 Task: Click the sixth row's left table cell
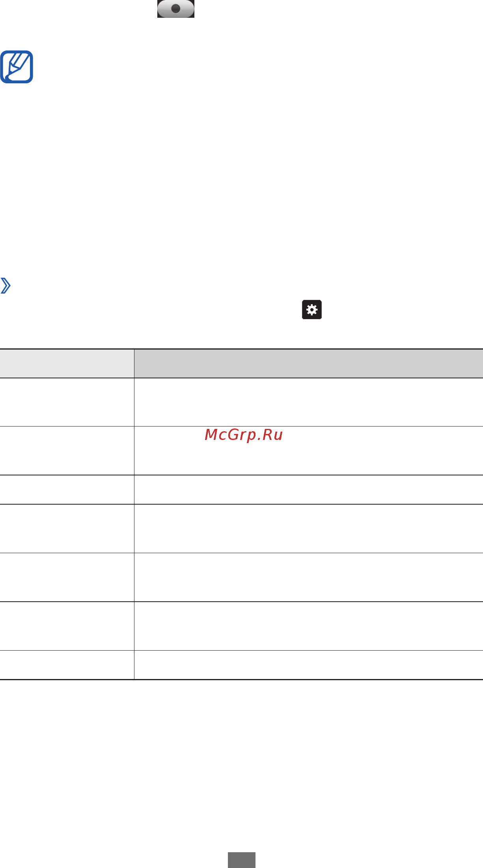[67, 626]
